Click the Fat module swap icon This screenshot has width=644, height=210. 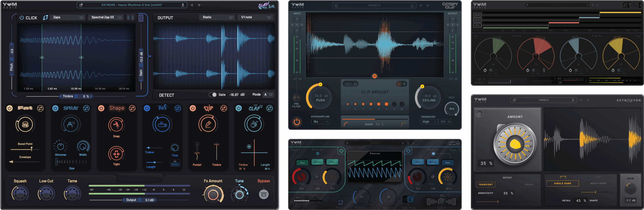click(x=40, y=108)
